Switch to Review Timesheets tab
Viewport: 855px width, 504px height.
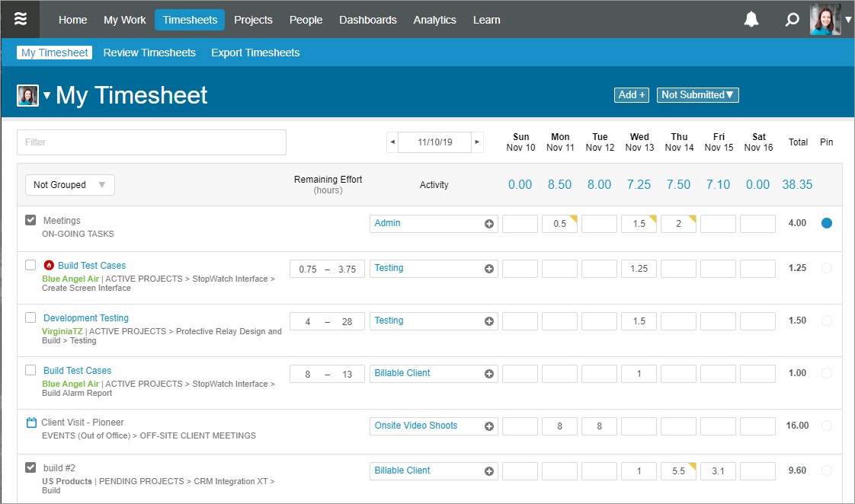tap(149, 53)
